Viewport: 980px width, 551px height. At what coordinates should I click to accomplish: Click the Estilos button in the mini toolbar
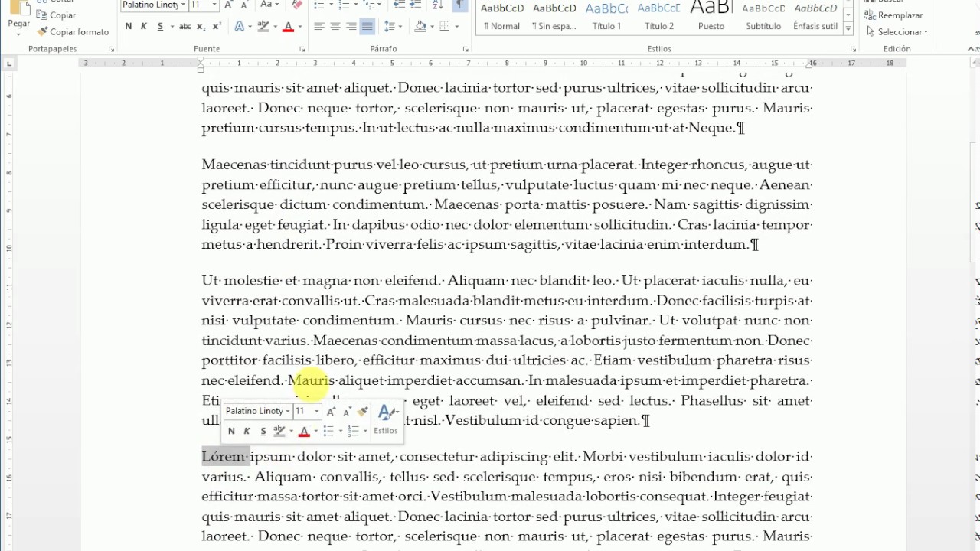386,421
